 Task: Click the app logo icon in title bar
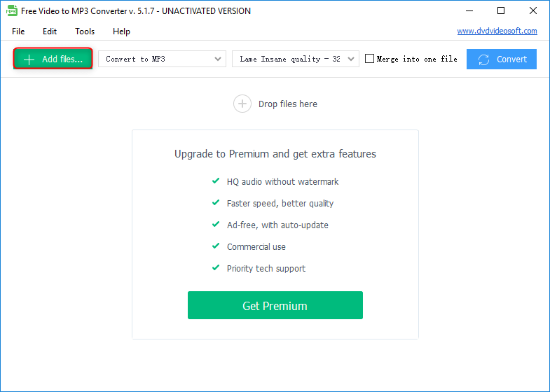(12, 11)
